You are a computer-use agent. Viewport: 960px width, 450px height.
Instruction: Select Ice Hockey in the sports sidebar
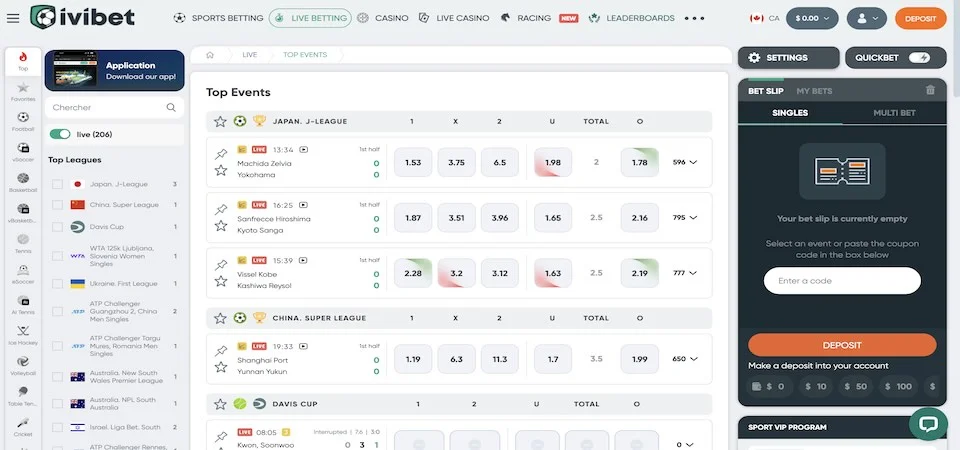[x=23, y=336]
